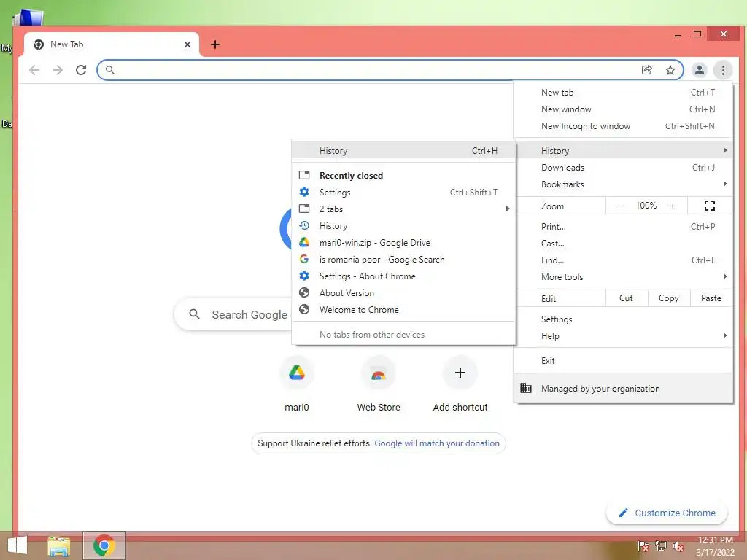This screenshot has width=747, height=560.
Task: Click the Google G icon beside is romania poor
Action: click(x=304, y=259)
